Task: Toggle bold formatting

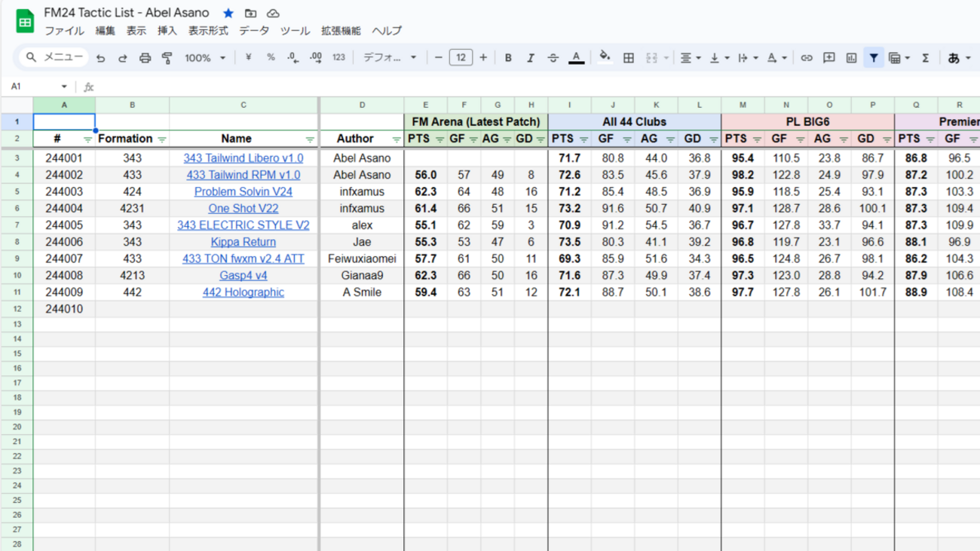Action: 508,58
